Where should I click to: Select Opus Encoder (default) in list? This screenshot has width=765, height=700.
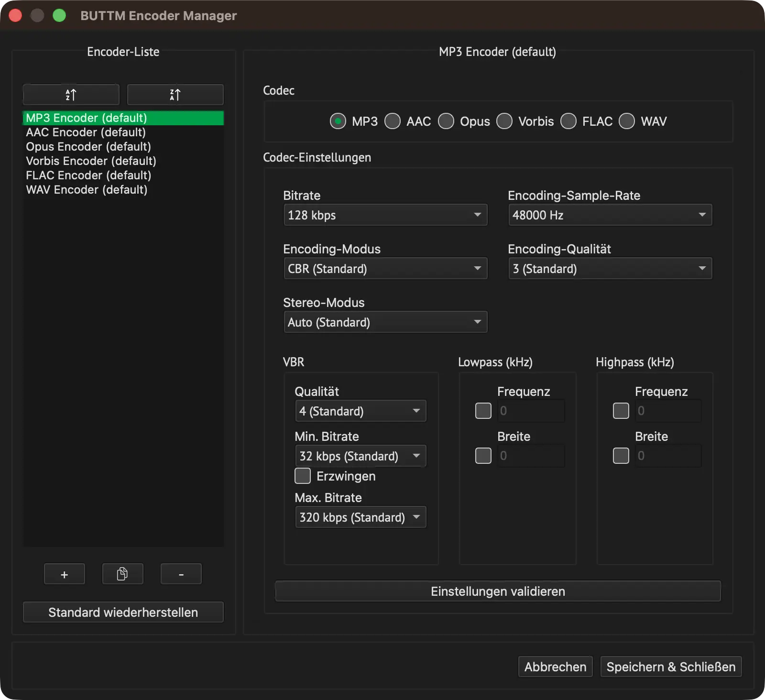[123, 147]
